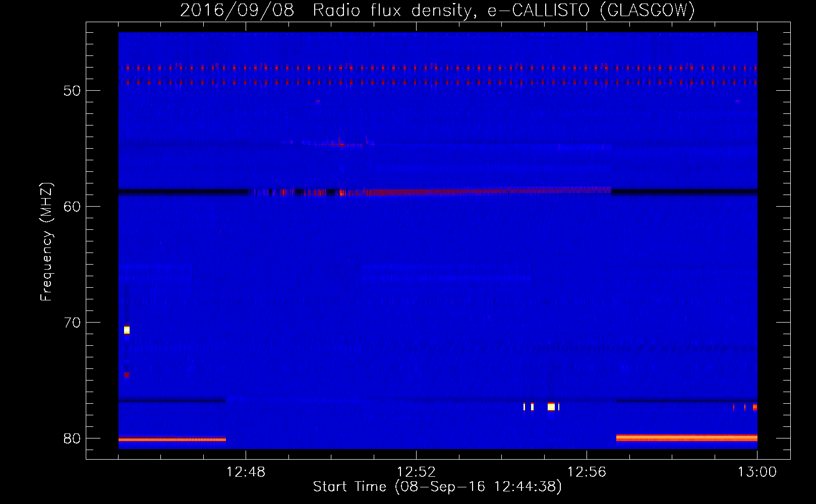Click the 60 frequency tick label

click(x=72, y=207)
